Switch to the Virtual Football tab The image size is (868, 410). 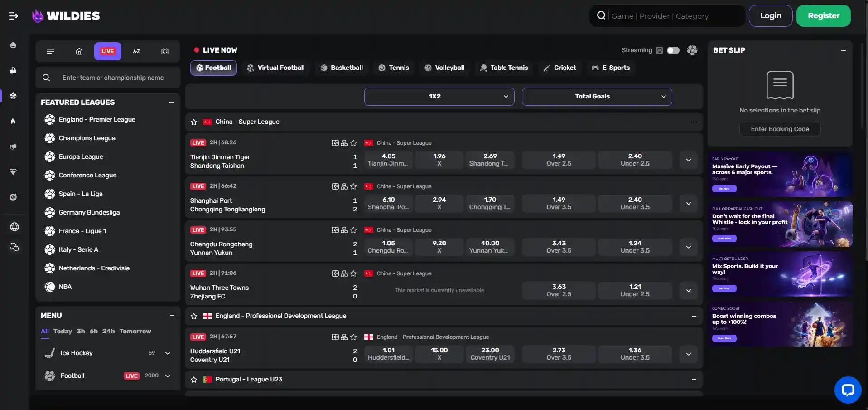276,68
